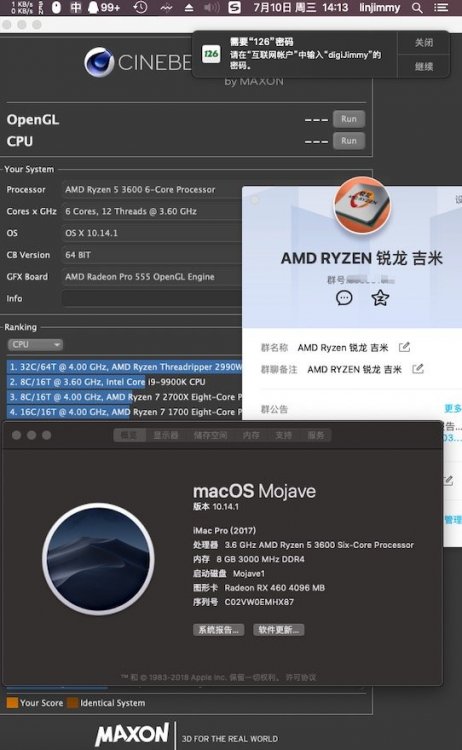The image size is (462, 750).
Task: Open the 中 input method menu
Action: [76, 7]
